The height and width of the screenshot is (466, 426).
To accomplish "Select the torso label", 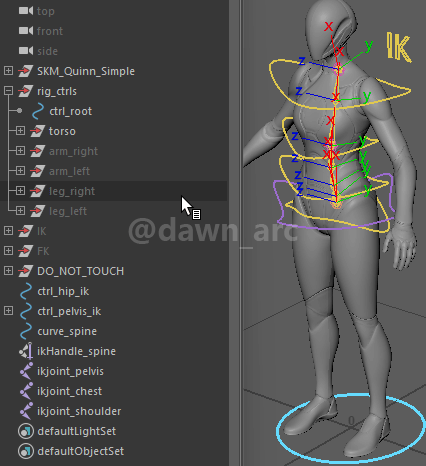I will [62, 131].
